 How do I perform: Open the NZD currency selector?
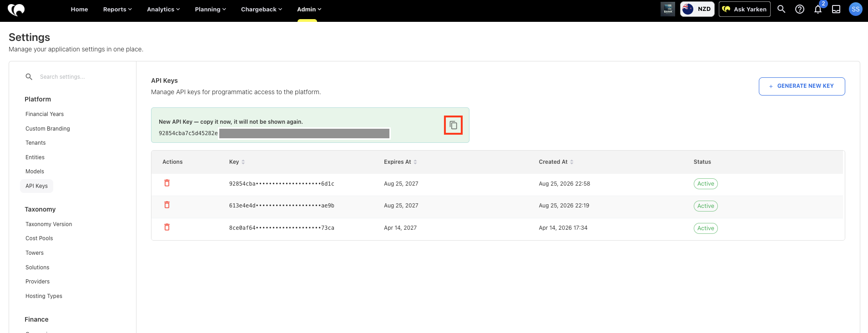pyautogui.click(x=697, y=9)
